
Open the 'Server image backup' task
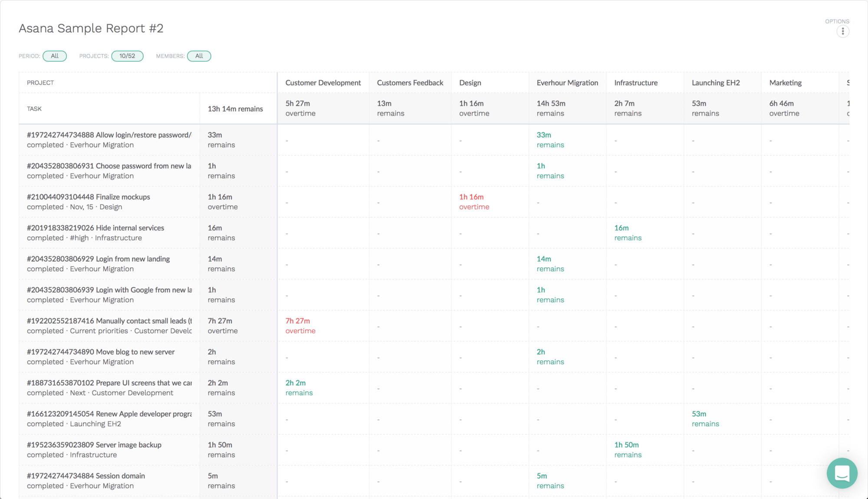(128, 445)
